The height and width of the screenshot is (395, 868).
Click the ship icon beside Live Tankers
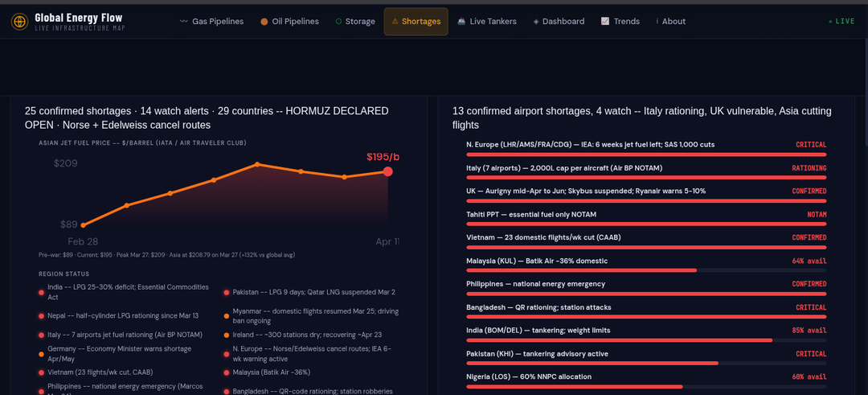pyautogui.click(x=461, y=22)
